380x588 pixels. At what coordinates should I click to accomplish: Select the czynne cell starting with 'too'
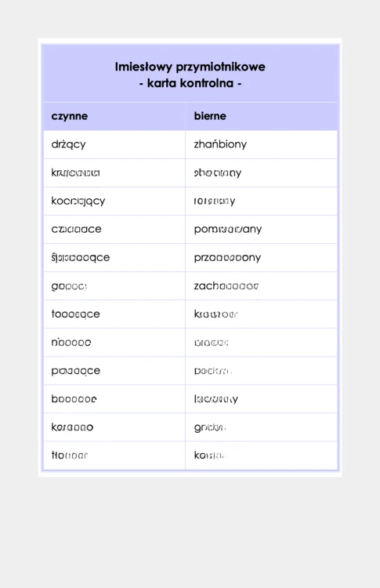(x=114, y=314)
